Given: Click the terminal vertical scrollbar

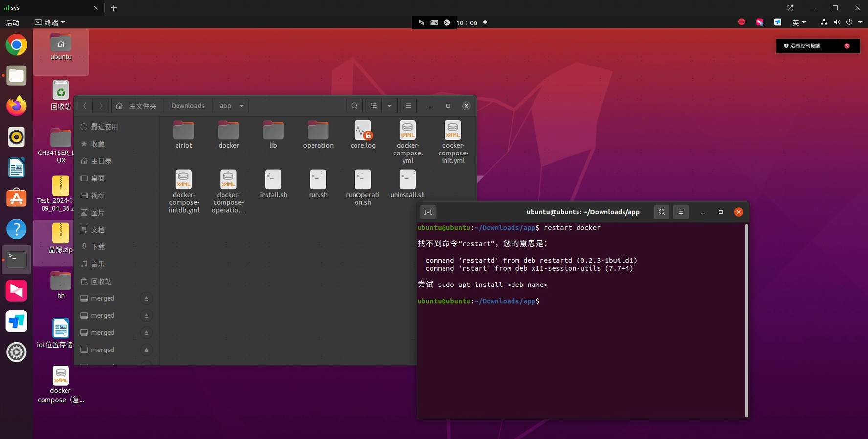Looking at the screenshot, I should (x=746, y=320).
